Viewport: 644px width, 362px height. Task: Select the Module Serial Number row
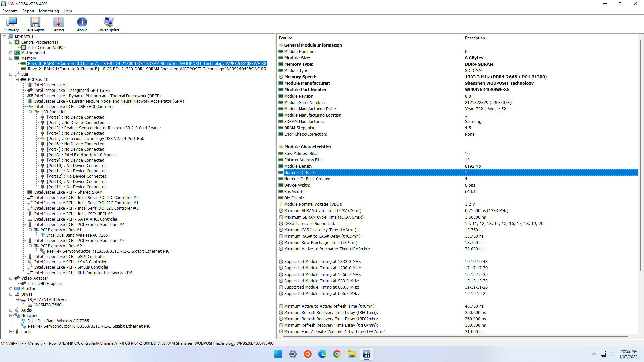[x=458, y=103]
